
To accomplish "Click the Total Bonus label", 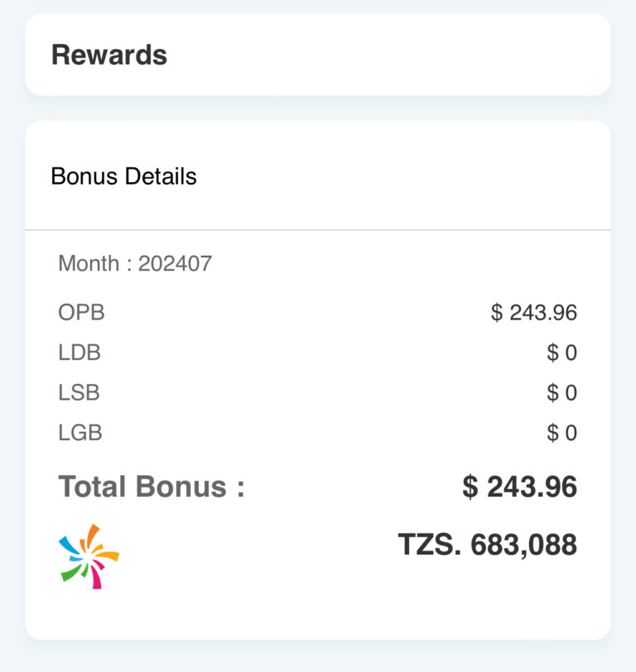I will pos(152,487).
